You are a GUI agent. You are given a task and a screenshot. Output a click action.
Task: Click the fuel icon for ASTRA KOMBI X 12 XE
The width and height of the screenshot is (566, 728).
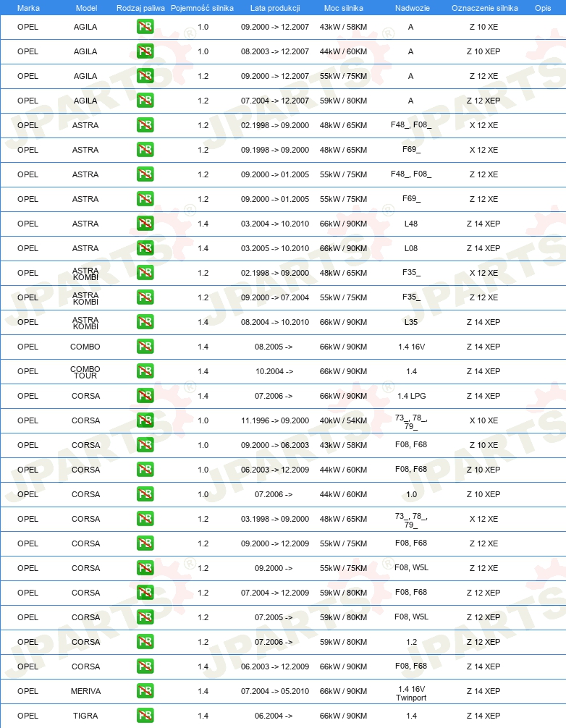click(145, 273)
